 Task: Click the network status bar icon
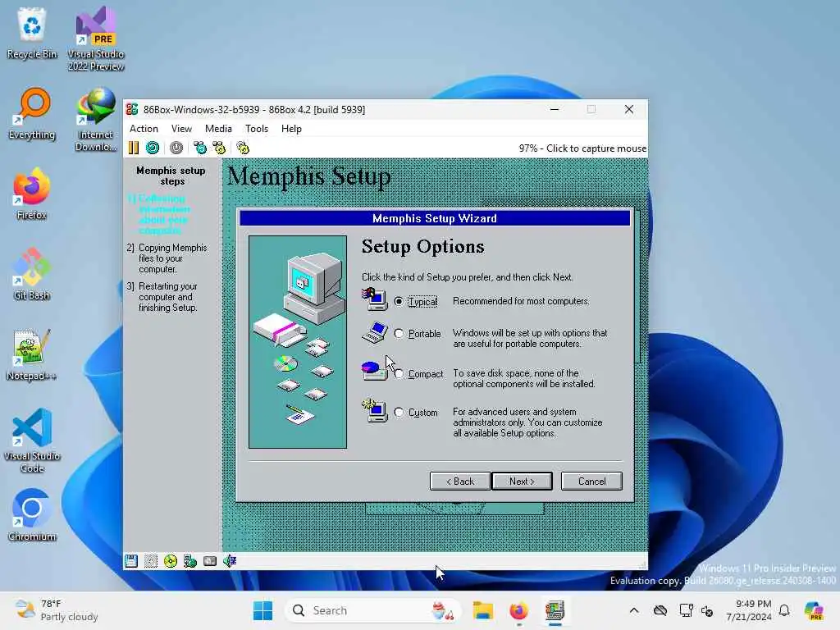tap(190, 561)
